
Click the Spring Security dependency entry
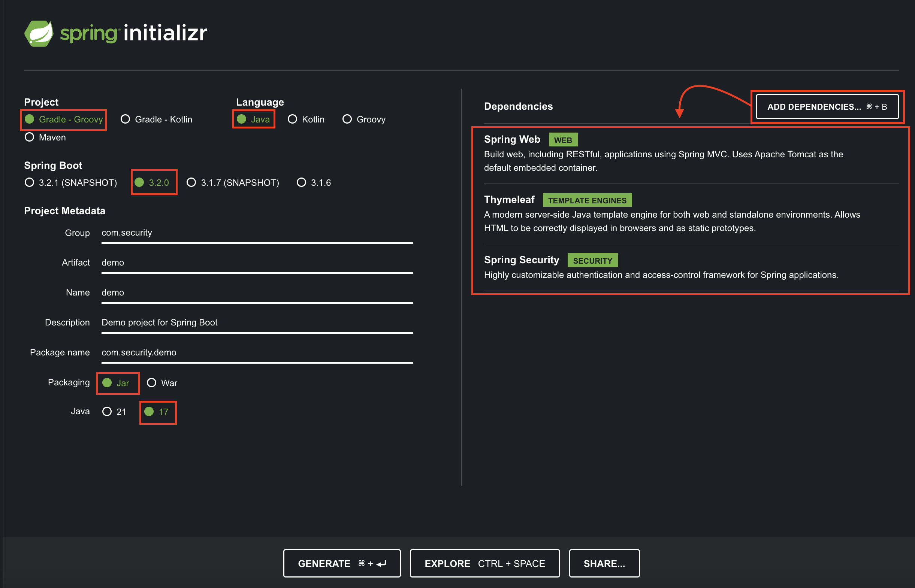(x=521, y=260)
